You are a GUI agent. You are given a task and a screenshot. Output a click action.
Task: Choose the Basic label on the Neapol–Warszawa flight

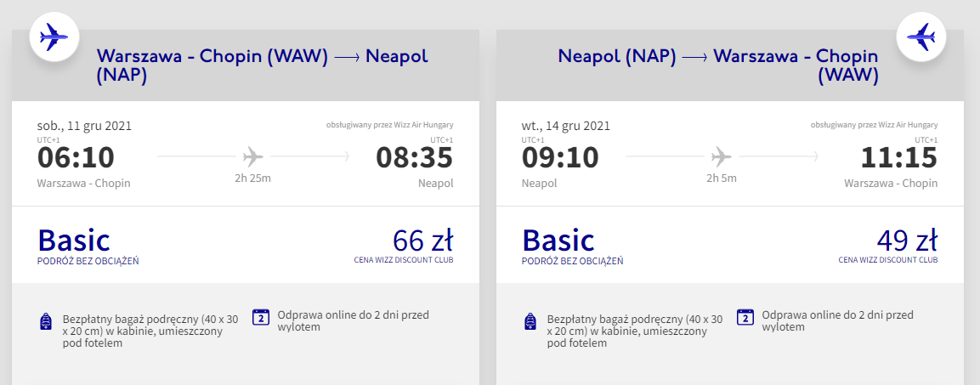(558, 240)
